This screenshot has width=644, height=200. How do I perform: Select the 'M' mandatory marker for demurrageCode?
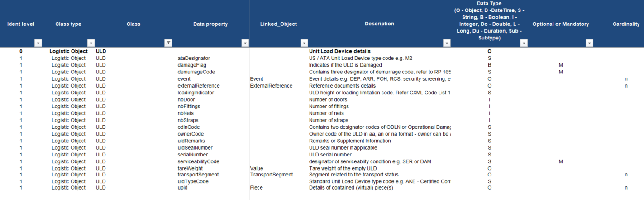click(561, 72)
